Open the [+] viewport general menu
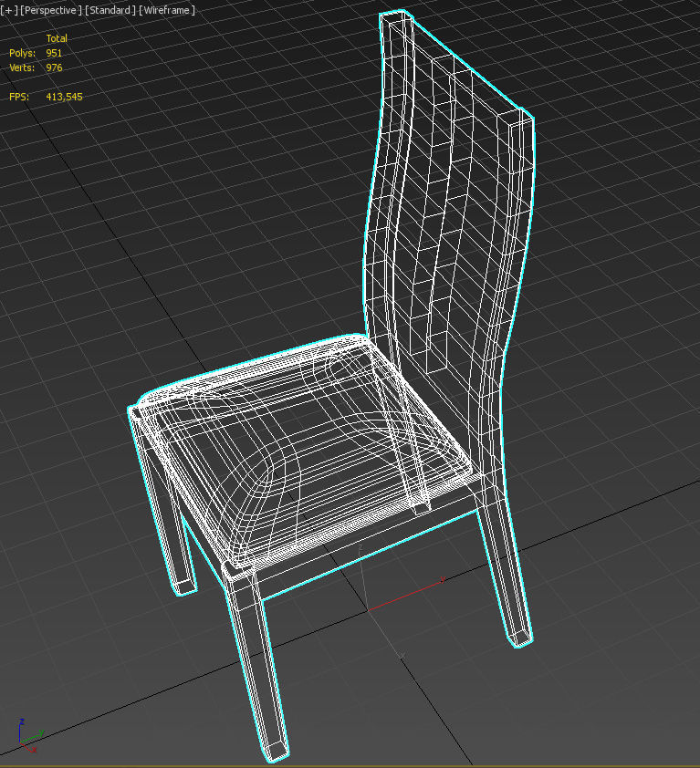Screen dimensions: 700x768 pyautogui.click(x=9, y=10)
